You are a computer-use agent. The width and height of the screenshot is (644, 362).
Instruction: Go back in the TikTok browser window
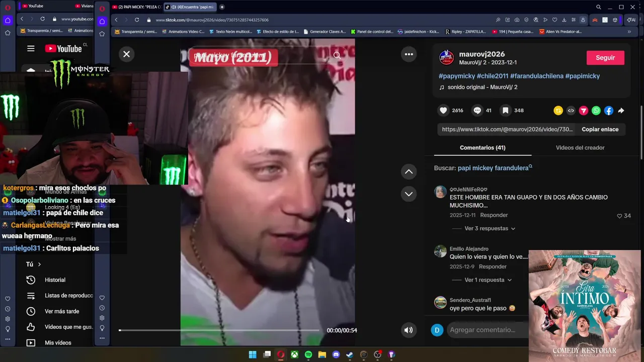116,20
